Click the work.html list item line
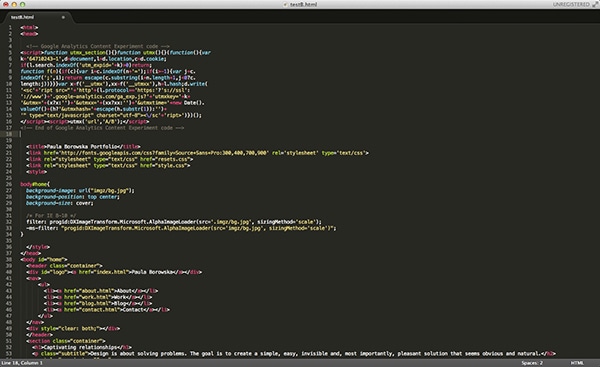 (x=98, y=297)
